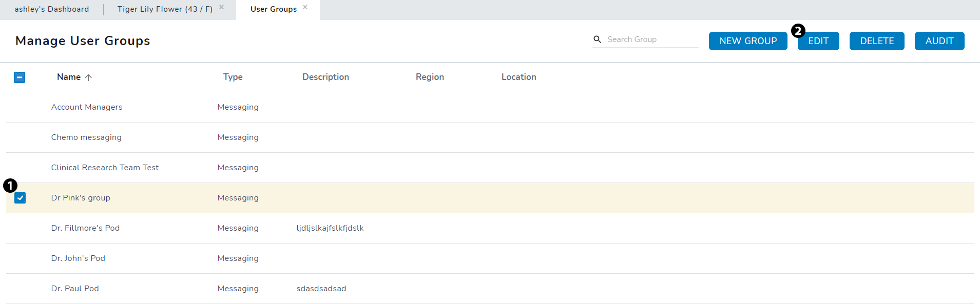This screenshot has height=304, width=980.
Task: Click the Dr. Paul Pod row
Action: [75, 289]
